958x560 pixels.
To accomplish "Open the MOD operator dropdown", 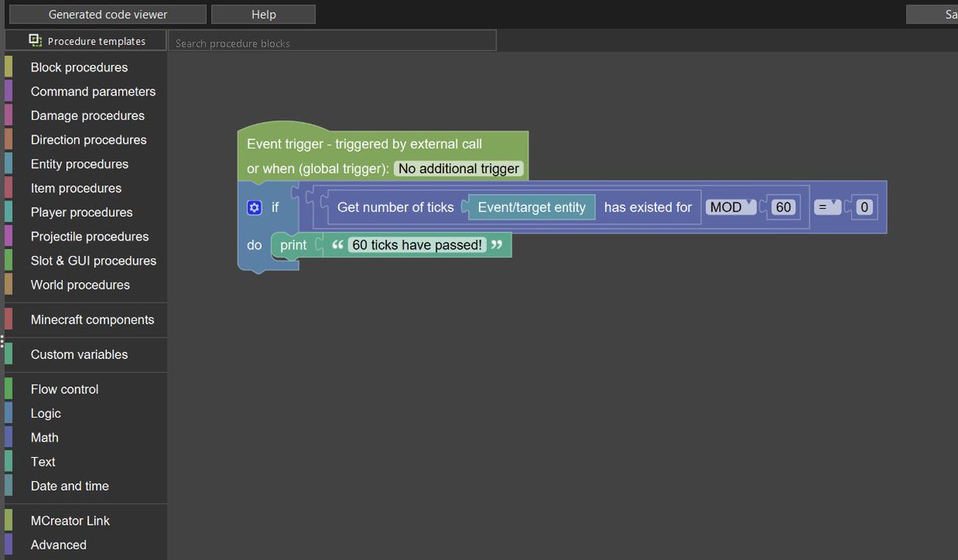I will pos(731,207).
